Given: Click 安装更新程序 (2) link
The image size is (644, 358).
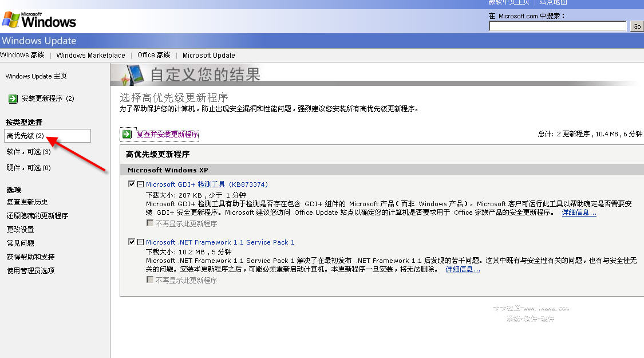Looking at the screenshot, I should pyautogui.click(x=48, y=99).
